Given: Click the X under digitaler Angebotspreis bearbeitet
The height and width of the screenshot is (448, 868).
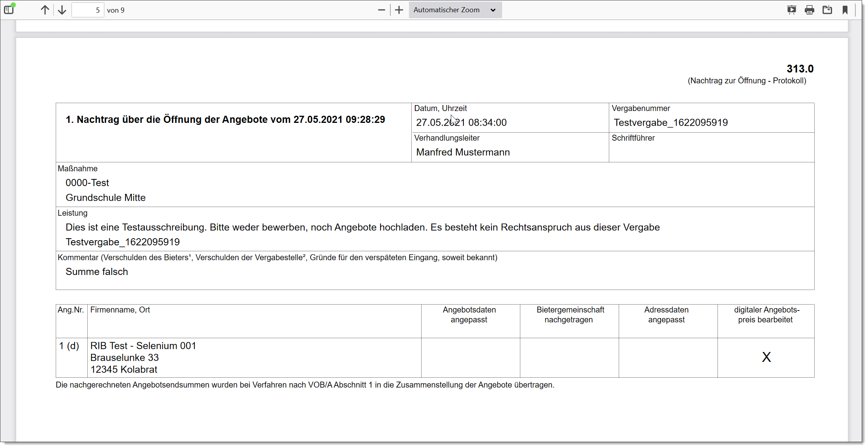Looking at the screenshot, I should (766, 357).
